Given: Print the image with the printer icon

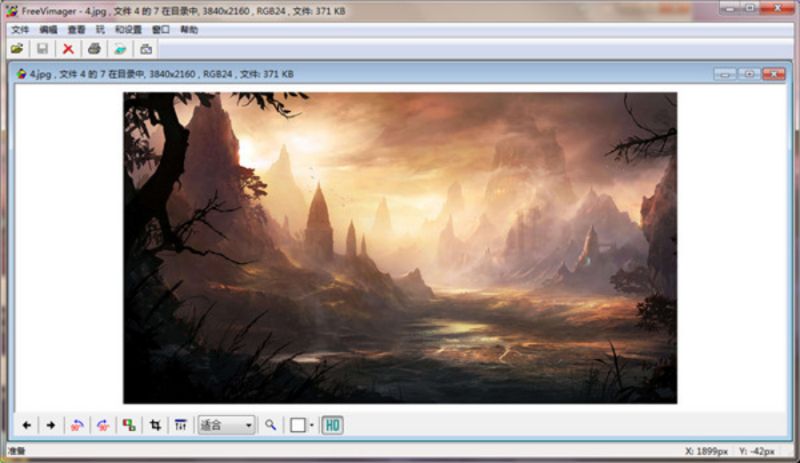Looking at the screenshot, I should click(94, 49).
